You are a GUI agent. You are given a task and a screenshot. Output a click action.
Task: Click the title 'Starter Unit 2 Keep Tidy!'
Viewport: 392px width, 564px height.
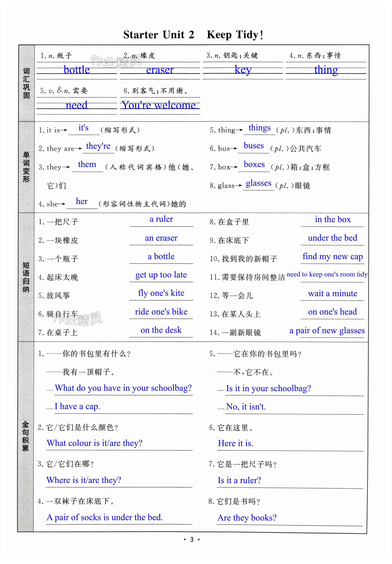193,35
